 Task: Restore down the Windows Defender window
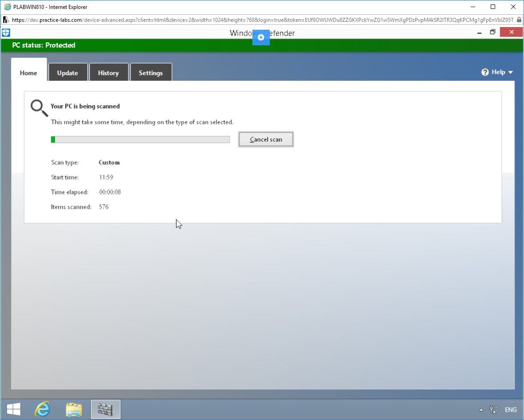[492, 32]
